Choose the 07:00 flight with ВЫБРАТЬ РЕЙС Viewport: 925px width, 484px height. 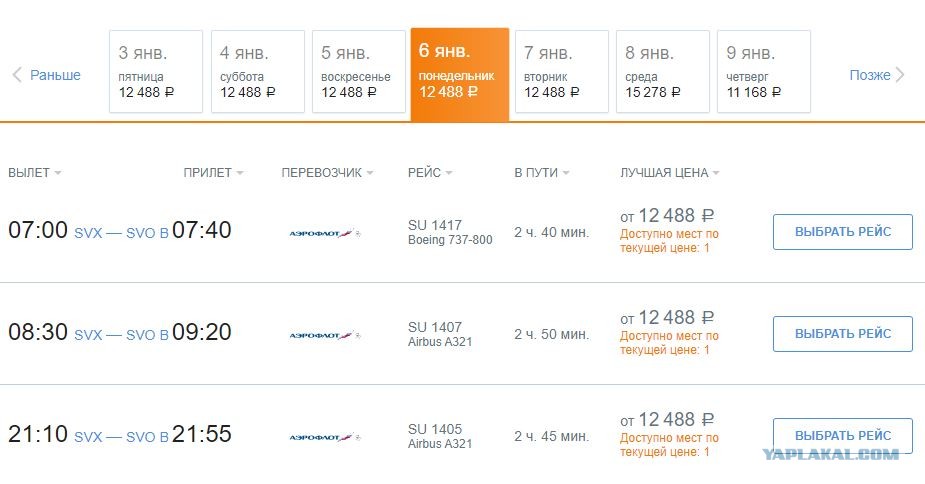point(842,232)
